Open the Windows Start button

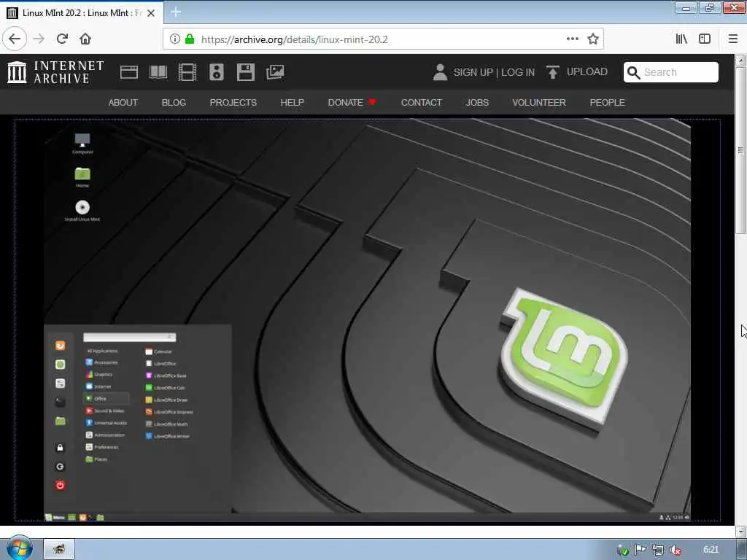pos(19,548)
